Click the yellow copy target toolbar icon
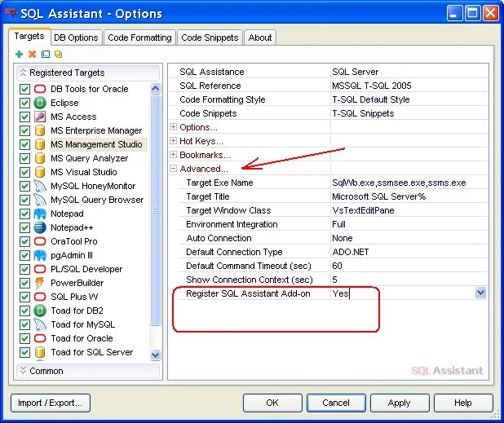The image size is (504, 423). pyautogui.click(x=58, y=55)
